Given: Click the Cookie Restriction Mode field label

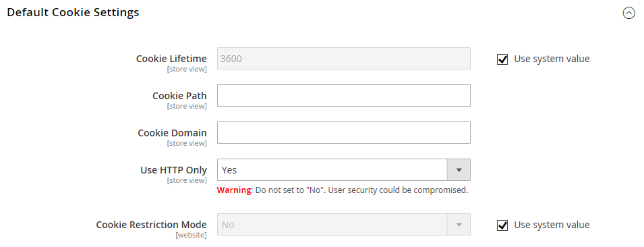Looking at the screenshot, I should point(151,225).
